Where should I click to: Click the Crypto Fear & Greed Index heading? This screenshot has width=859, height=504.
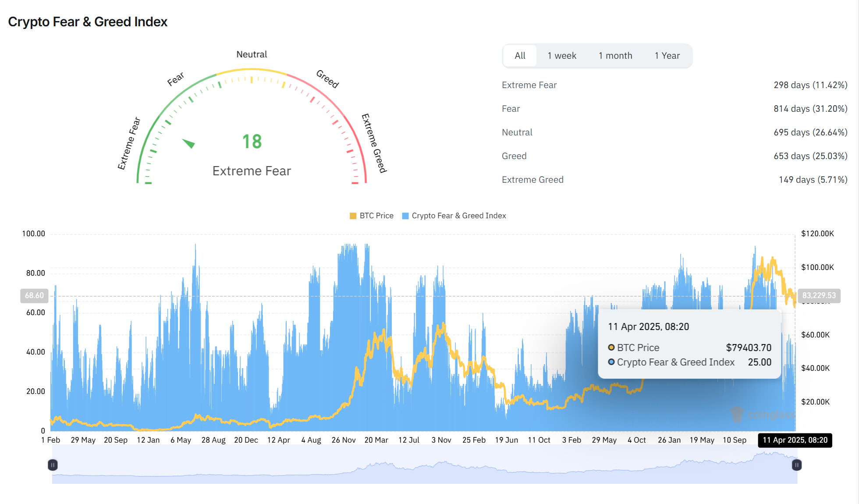point(88,22)
